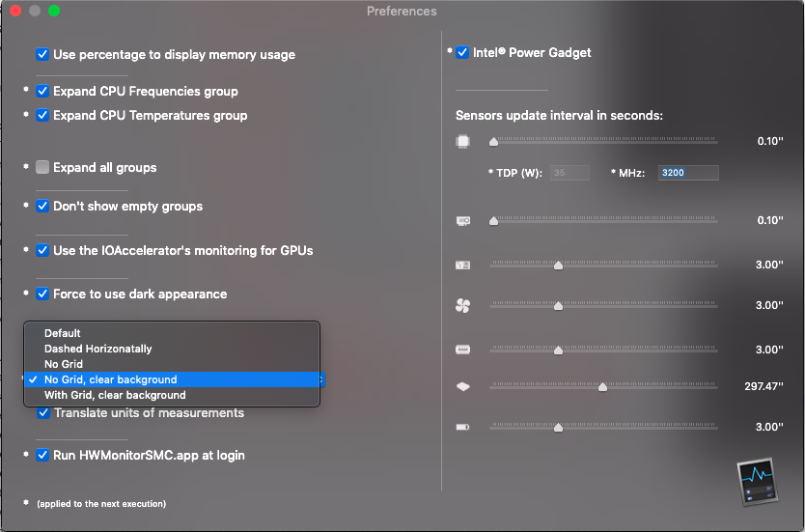Click '(applied to the next execution)' note
Screen dimensions: 805x532
click(101, 504)
